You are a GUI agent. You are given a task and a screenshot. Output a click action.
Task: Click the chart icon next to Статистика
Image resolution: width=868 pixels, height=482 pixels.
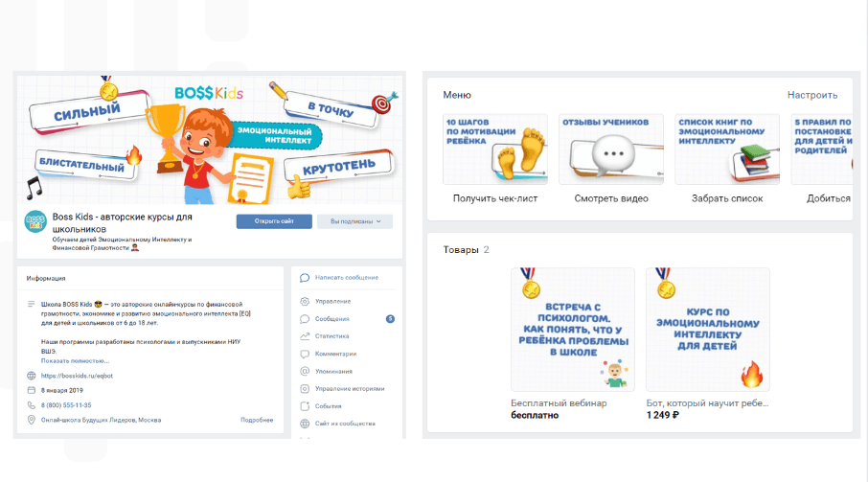point(305,336)
